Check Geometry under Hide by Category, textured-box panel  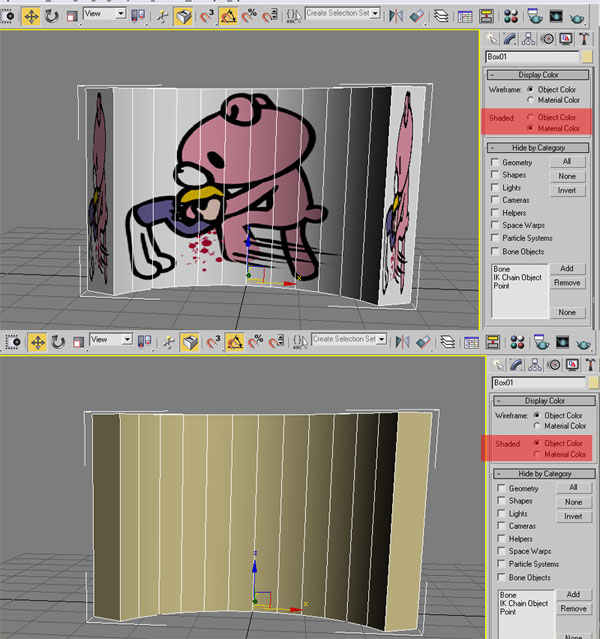[x=495, y=162]
